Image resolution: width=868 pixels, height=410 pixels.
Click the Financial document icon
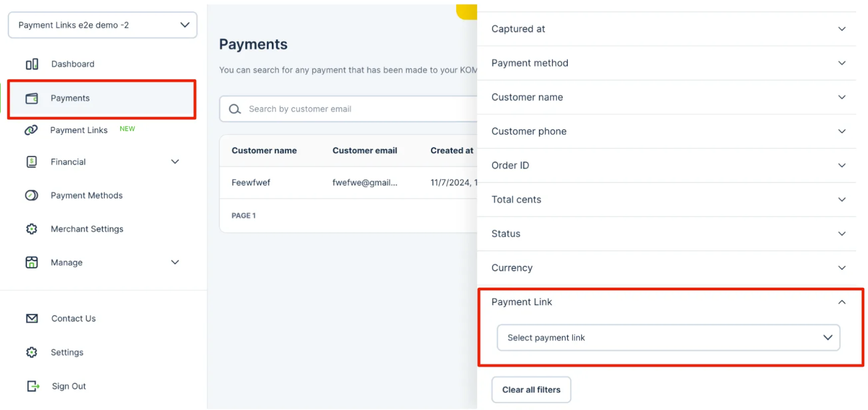31,162
